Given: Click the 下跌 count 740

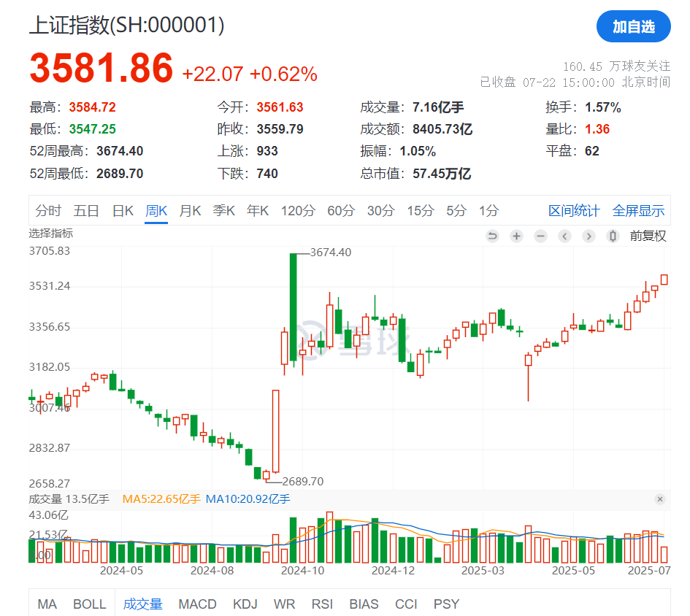Looking at the screenshot, I should [267, 174].
